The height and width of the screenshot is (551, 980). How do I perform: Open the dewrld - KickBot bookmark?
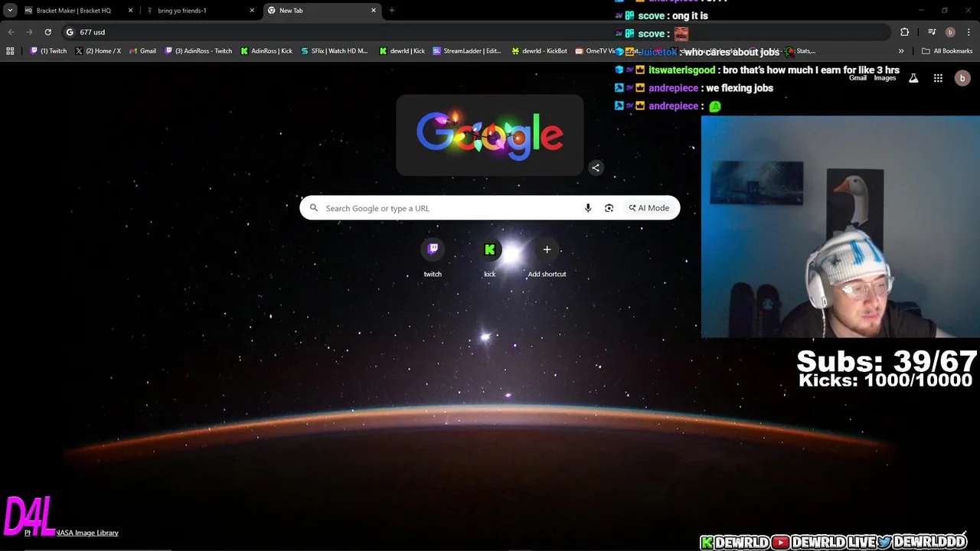coord(539,51)
